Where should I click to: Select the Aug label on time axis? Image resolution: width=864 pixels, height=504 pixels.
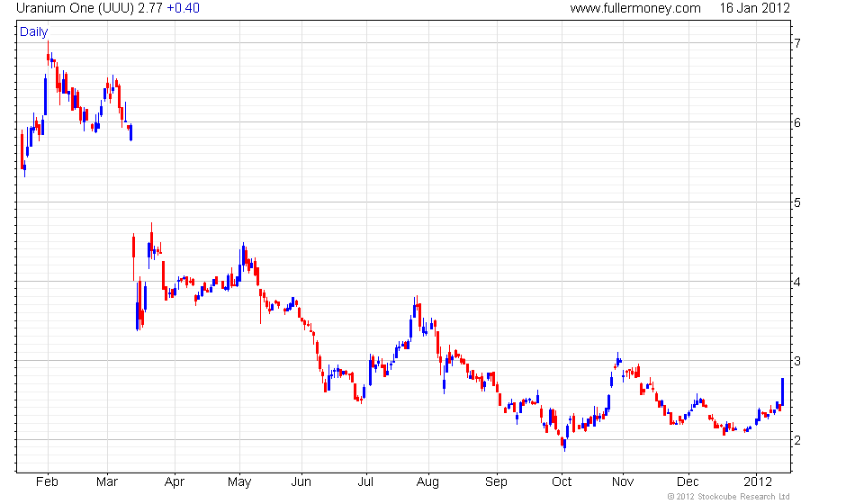pos(427,482)
